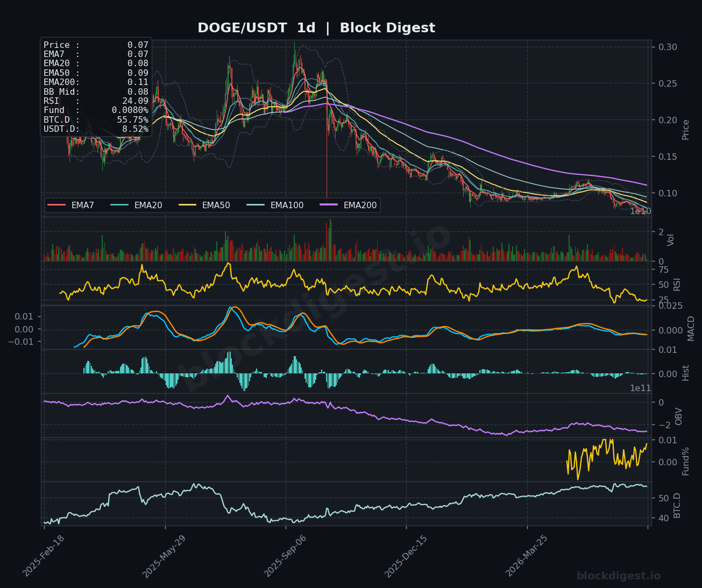Click the MACD axis label
This screenshot has width=702, height=588.
pos(691,328)
